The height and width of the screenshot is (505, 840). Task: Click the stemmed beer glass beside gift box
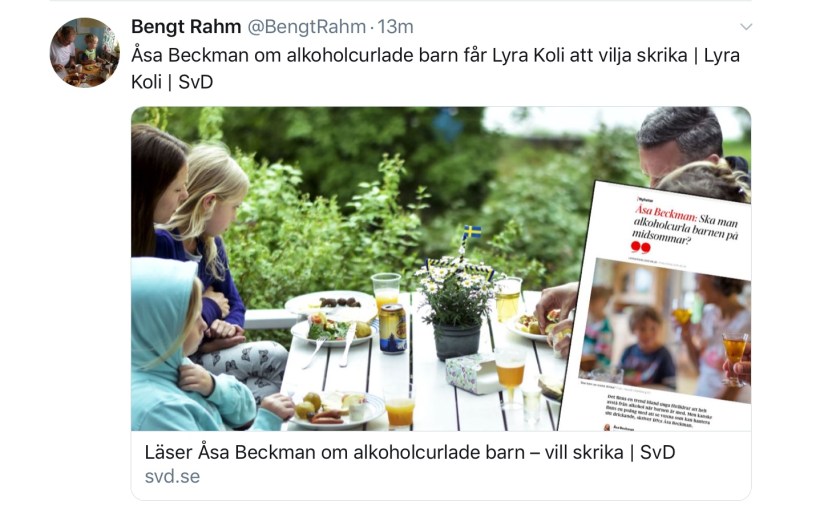[509, 375]
